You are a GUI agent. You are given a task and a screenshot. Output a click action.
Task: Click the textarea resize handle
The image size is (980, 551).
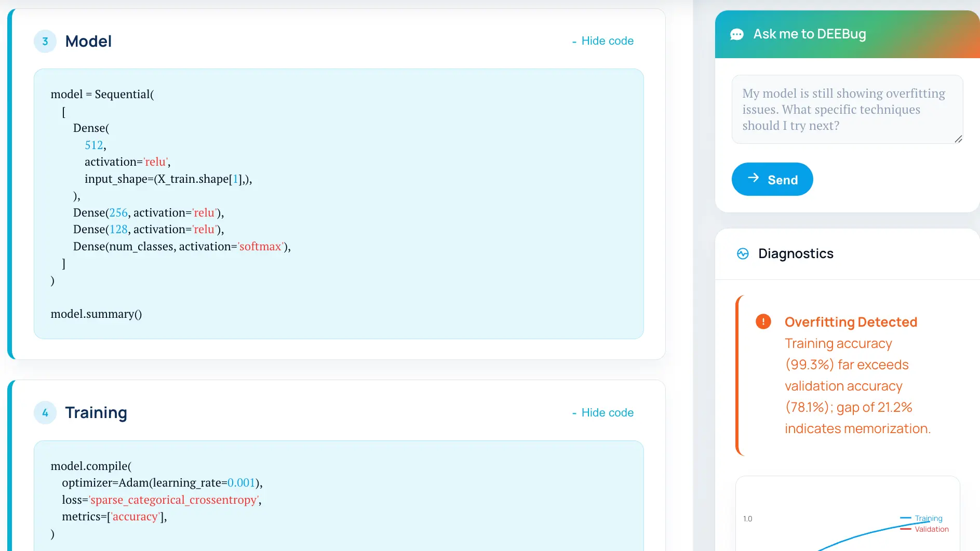tap(958, 139)
